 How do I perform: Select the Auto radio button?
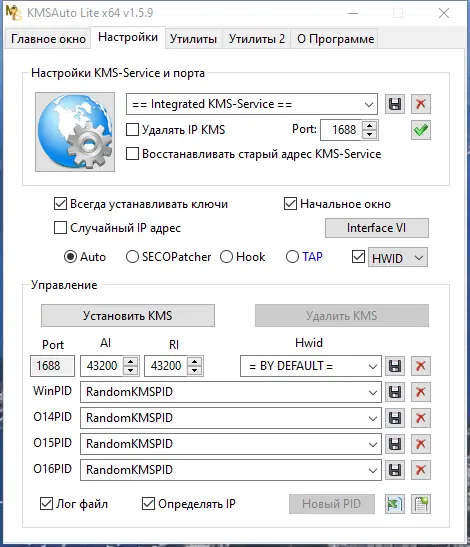pyautogui.click(x=70, y=257)
